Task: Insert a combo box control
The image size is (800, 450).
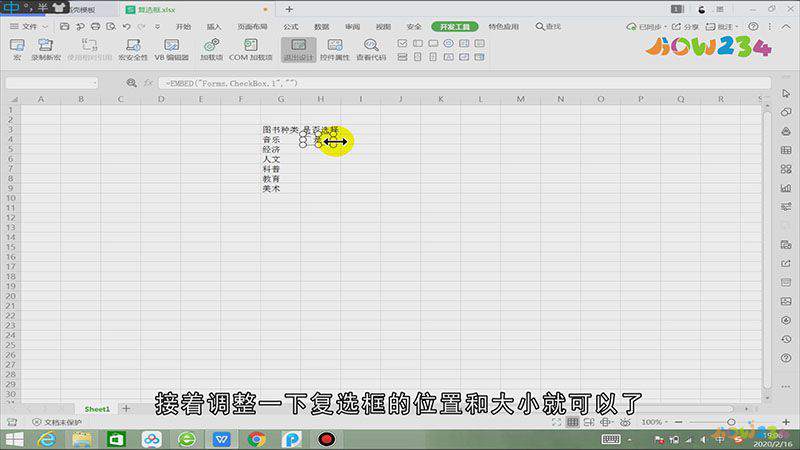Action: point(479,43)
